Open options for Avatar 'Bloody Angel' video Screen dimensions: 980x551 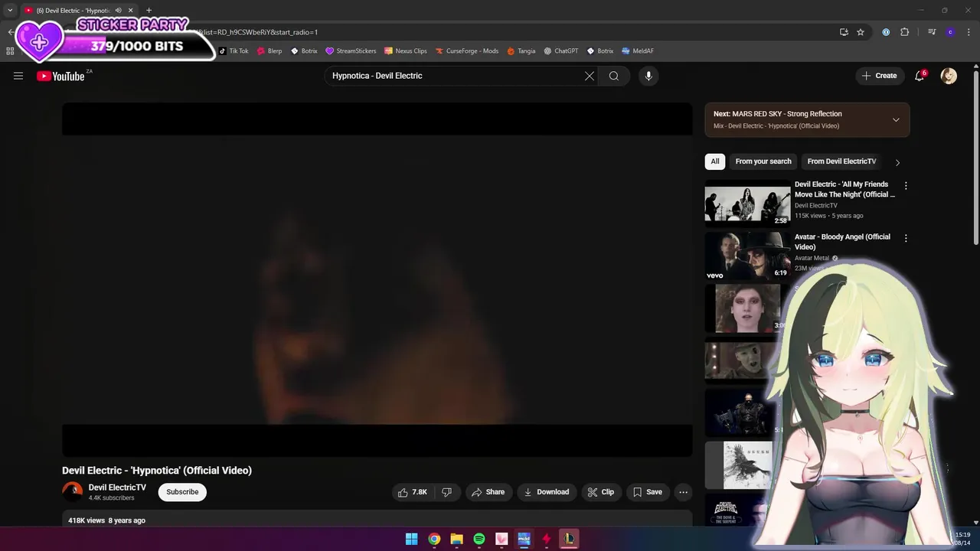pos(906,239)
